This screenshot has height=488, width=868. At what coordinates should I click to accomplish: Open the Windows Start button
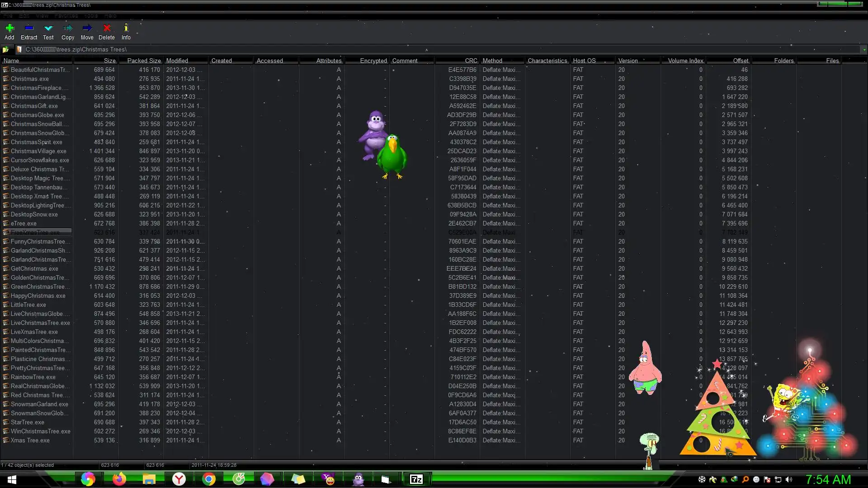point(12,479)
